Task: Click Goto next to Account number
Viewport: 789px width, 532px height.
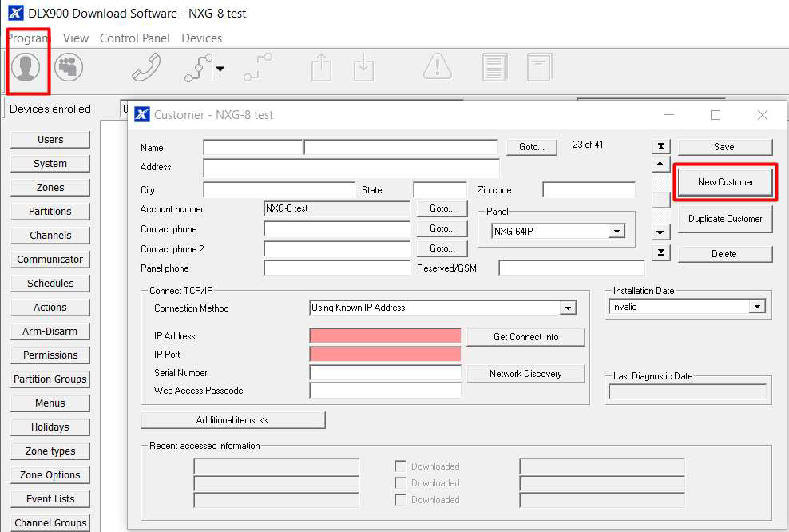Action: pyautogui.click(x=442, y=208)
